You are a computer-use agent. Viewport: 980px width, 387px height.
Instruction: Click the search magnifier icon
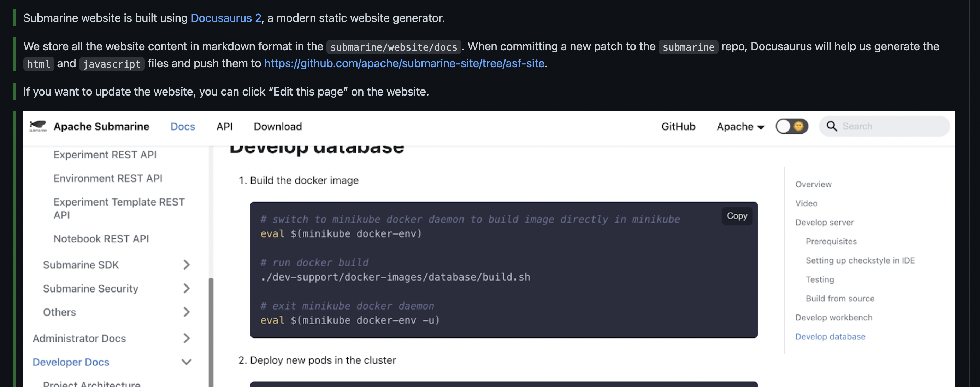pyautogui.click(x=832, y=126)
